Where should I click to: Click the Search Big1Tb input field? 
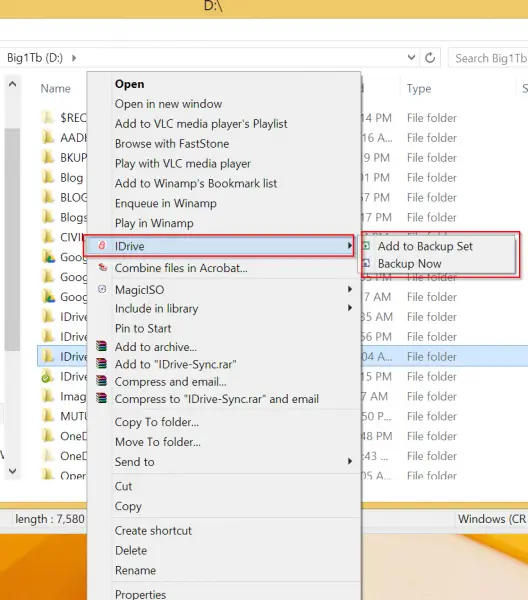pos(489,58)
